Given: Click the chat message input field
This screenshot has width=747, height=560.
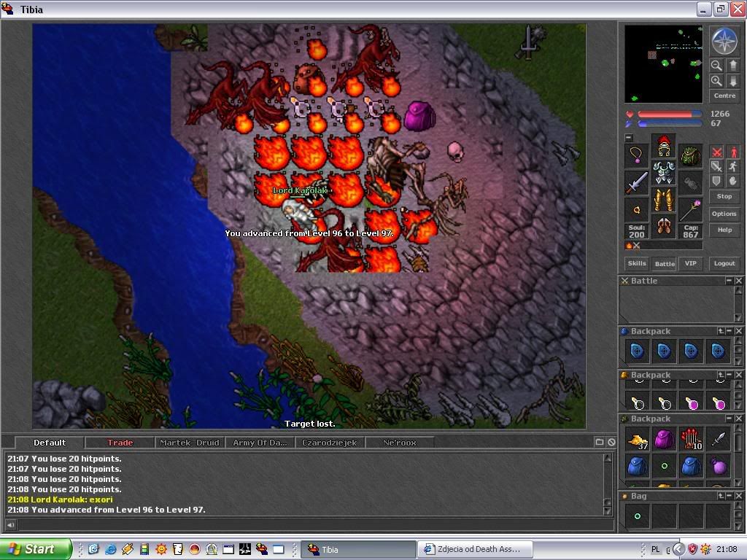Looking at the screenshot, I should point(314,525).
